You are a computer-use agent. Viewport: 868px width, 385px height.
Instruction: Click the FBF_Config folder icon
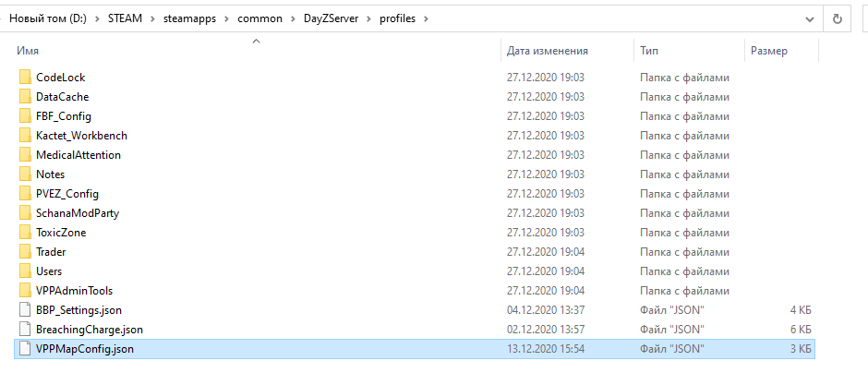pos(24,116)
